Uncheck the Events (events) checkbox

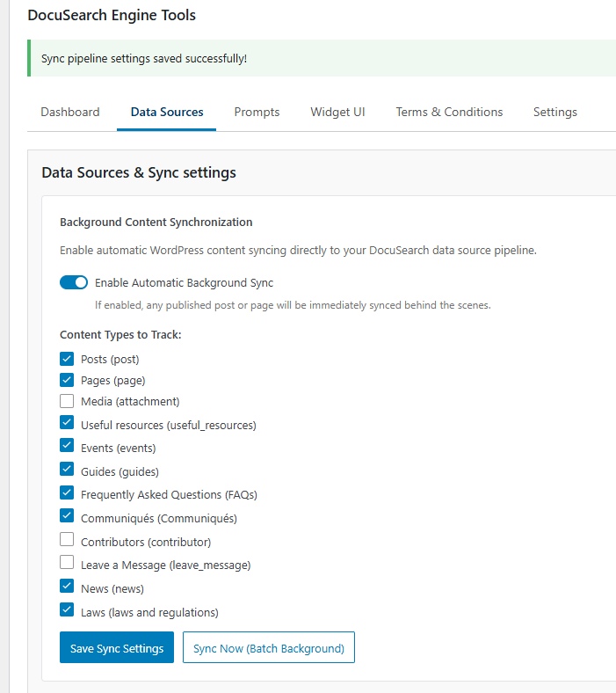(67, 445)
